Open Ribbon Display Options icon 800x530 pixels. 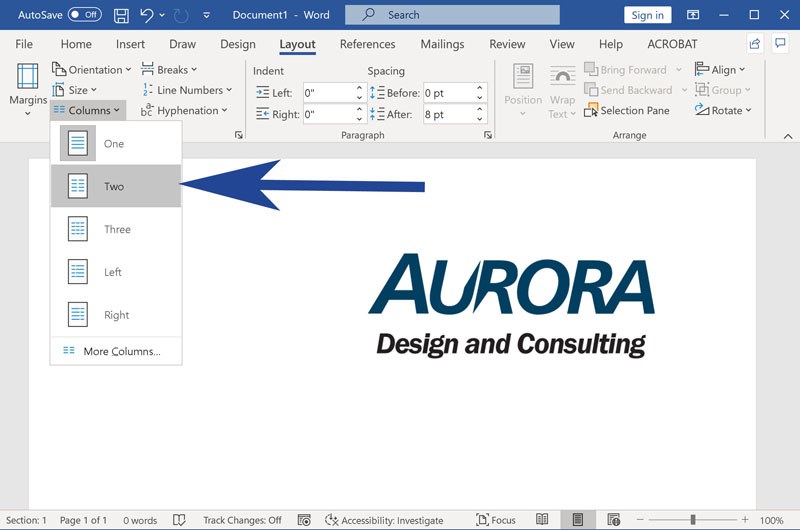click(x=693, y=15)
